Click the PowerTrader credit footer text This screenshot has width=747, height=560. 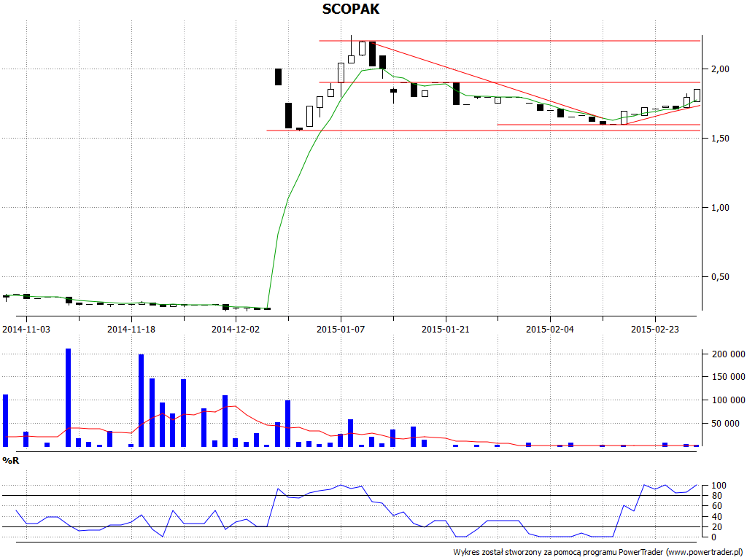[597, 552]
